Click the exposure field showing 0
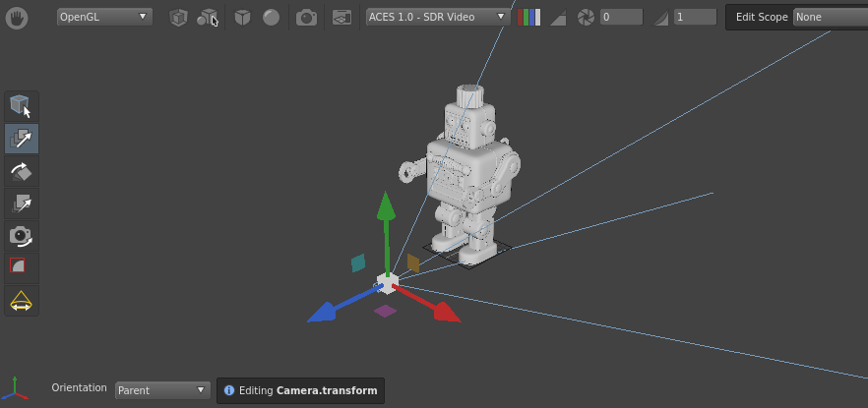The image size is (868, 408). 621,17
